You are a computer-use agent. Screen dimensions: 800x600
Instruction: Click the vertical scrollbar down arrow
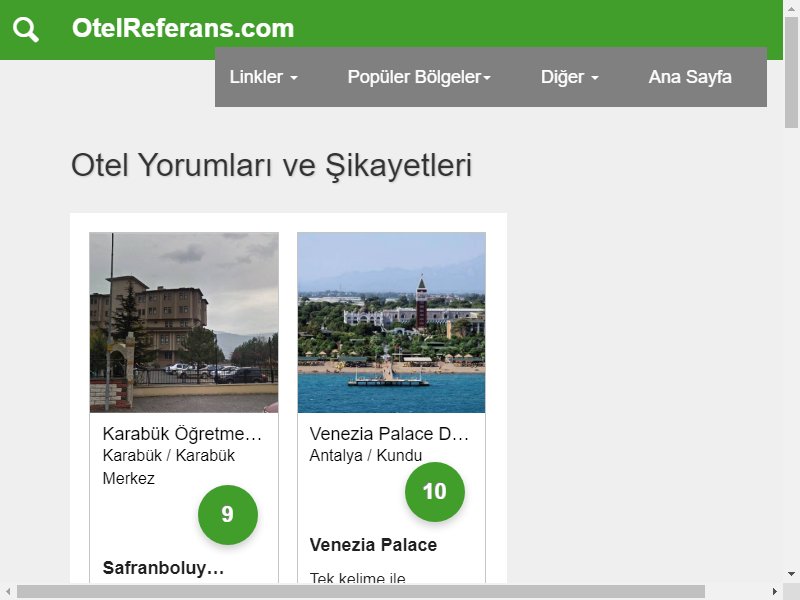tap(791, 573)
